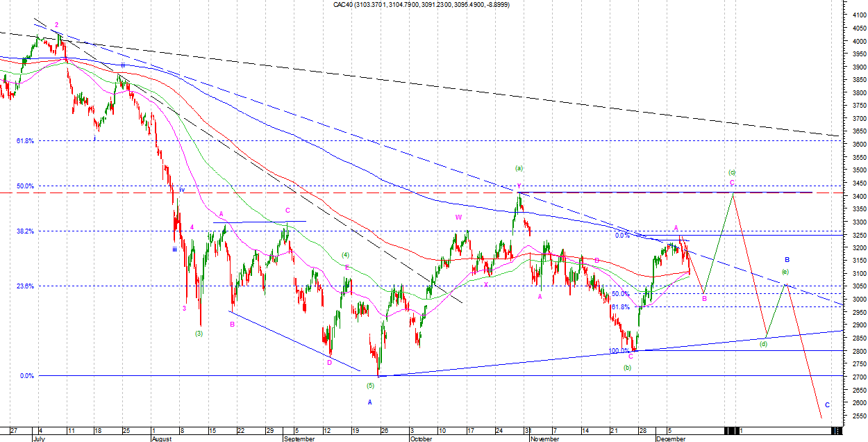Screen dimensions: 868x442
Task: Click the 38.2% Fibonacci level label
Action: [25, 231]
